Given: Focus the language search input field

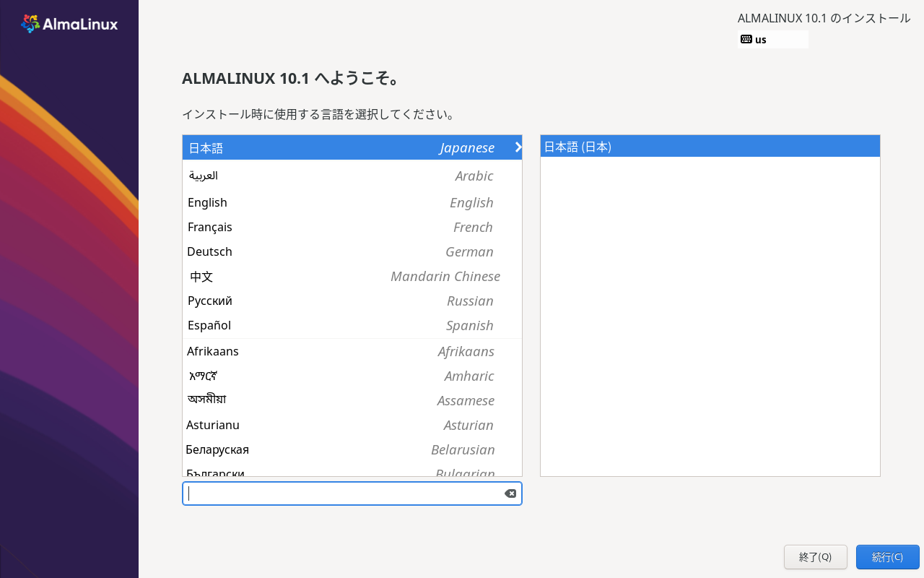Looking at the screenshot, I should click(x=343, y=493).
